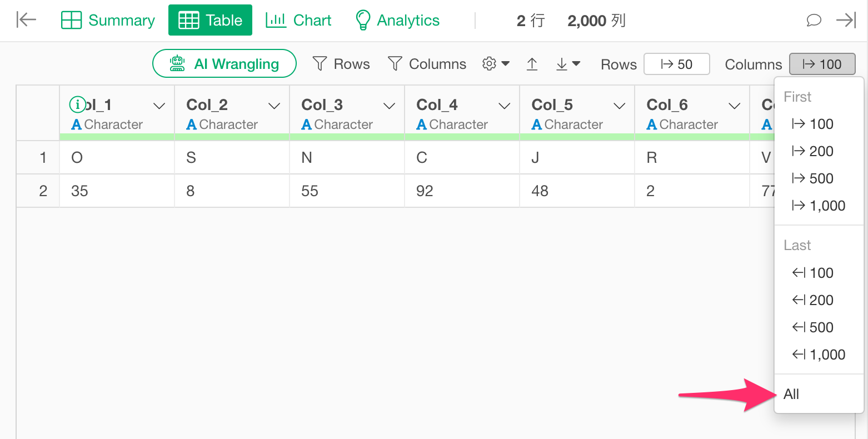Screen dimensions: 868x439
Task: Open the Rows filter funnel
Action: tap(341, 64)
